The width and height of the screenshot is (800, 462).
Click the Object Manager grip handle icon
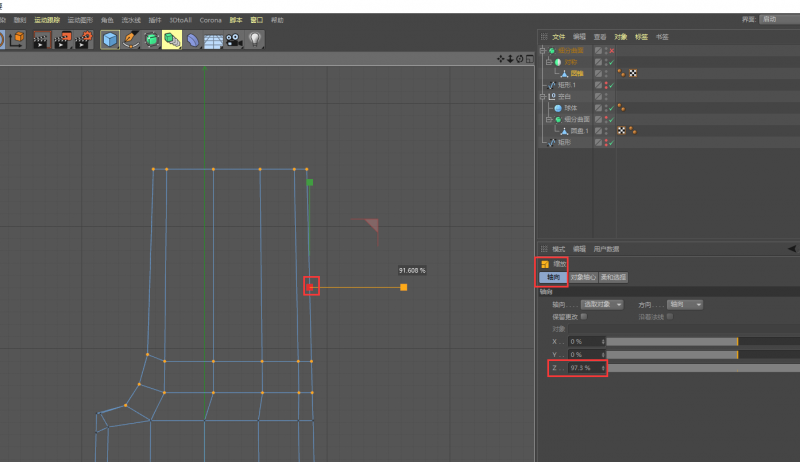point(544,37)
